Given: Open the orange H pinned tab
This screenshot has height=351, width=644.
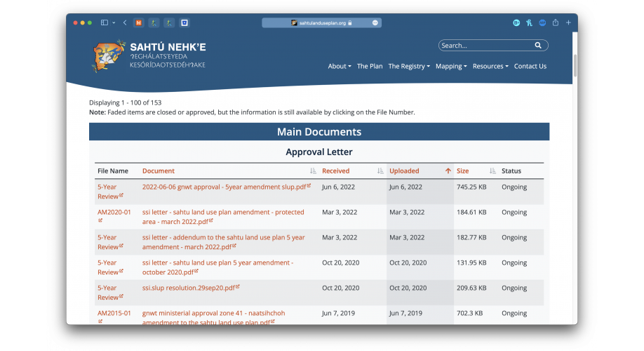Looking at the screenshot, I should [x=139, y=22].
